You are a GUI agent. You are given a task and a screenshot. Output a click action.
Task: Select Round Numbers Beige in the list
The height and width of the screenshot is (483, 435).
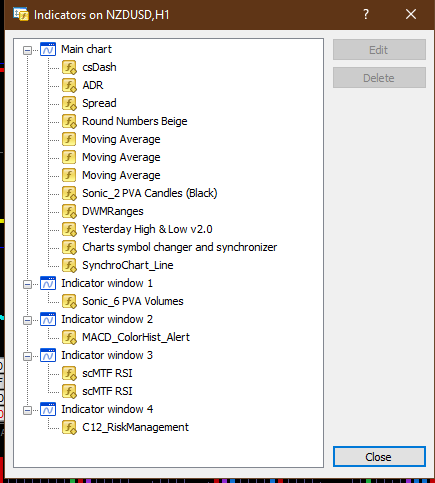[135, 121]
